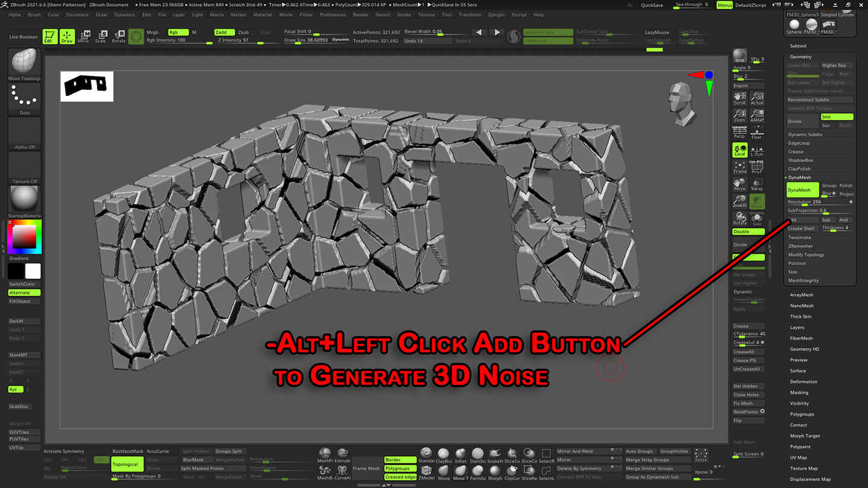Select the ClayBuildup brush
The width and height of the screenshot is (868, 488).
click(444, 453)
